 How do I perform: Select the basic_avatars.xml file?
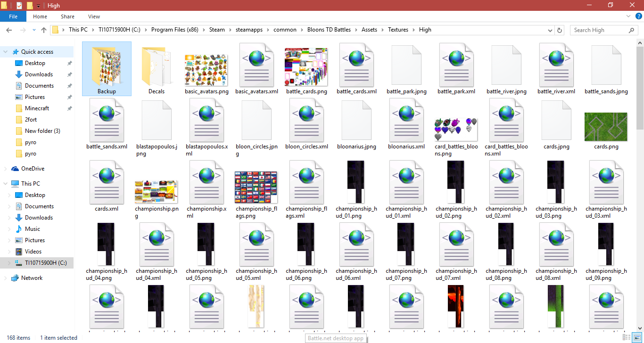pos(256,69)
